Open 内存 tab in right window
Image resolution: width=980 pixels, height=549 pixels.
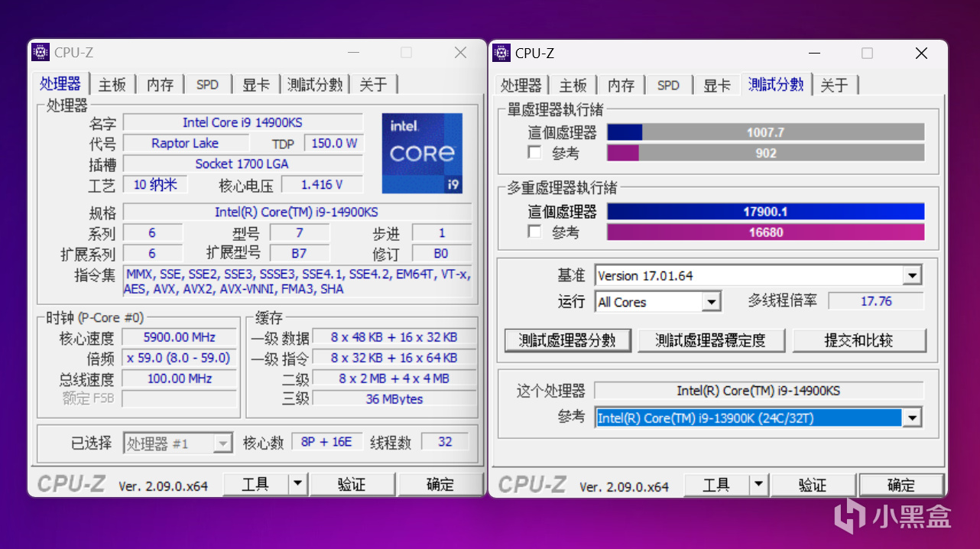click(621, 85)
